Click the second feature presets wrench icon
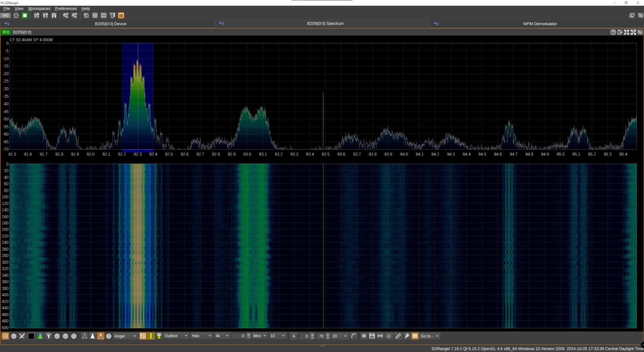 pyautogui.click(x=74, y=15)
